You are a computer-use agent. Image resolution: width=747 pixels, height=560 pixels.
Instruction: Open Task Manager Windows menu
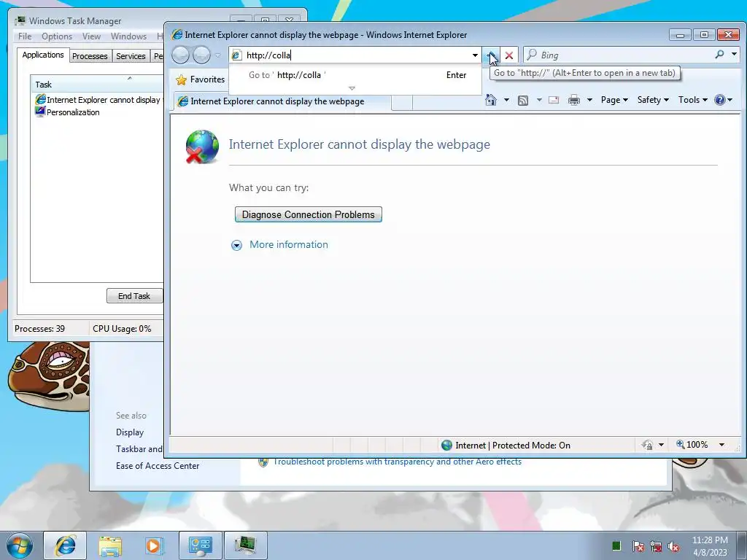click(128, 36)
